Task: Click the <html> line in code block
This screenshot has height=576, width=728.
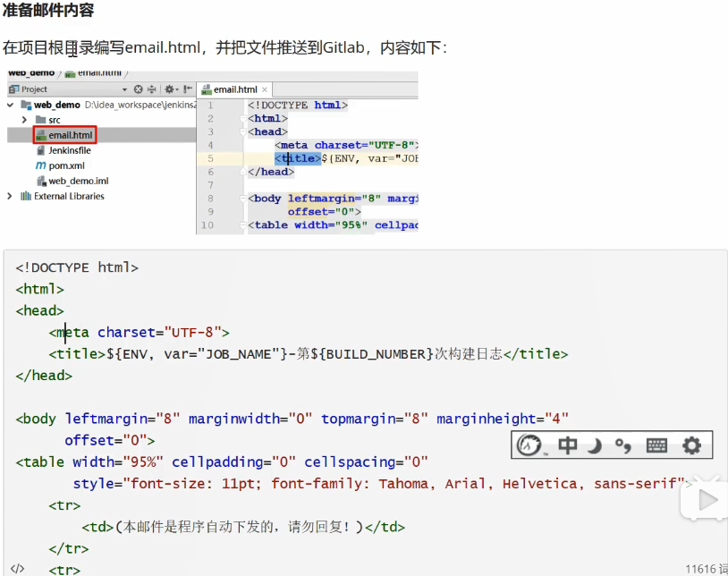Action: [40, 289]
